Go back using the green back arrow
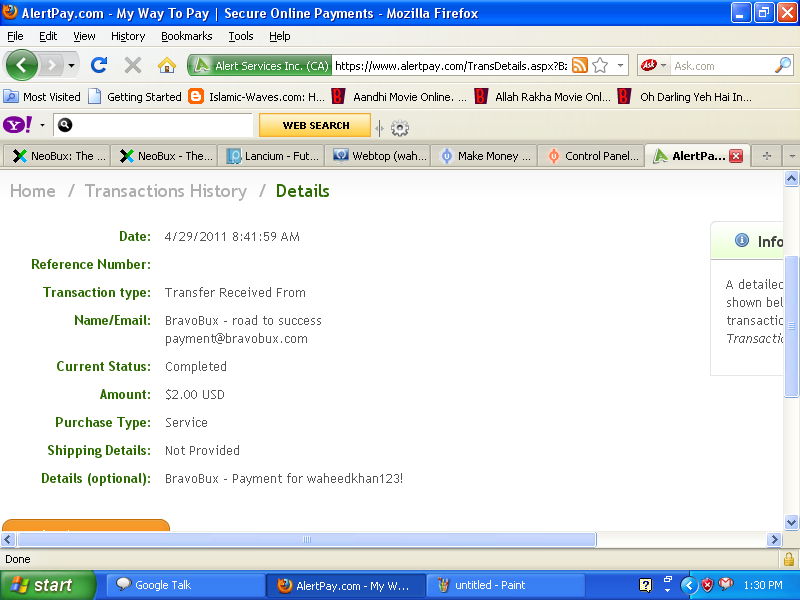 tap(21, 65)
